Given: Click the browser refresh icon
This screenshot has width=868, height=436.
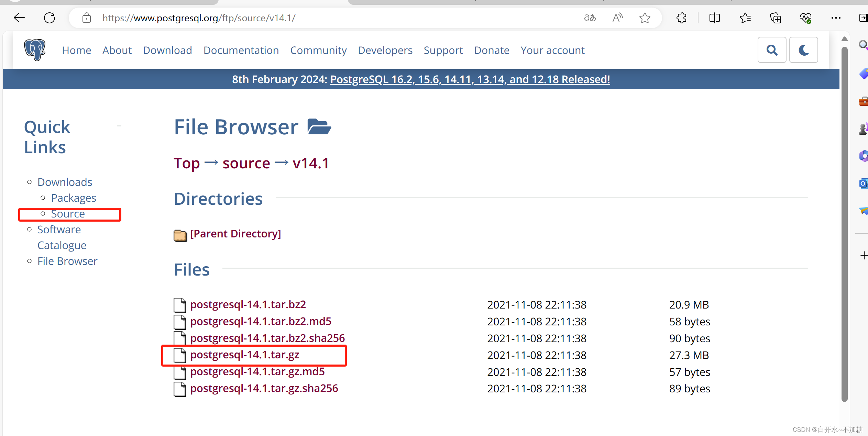Looking at the screenshot, I should 50,18.
